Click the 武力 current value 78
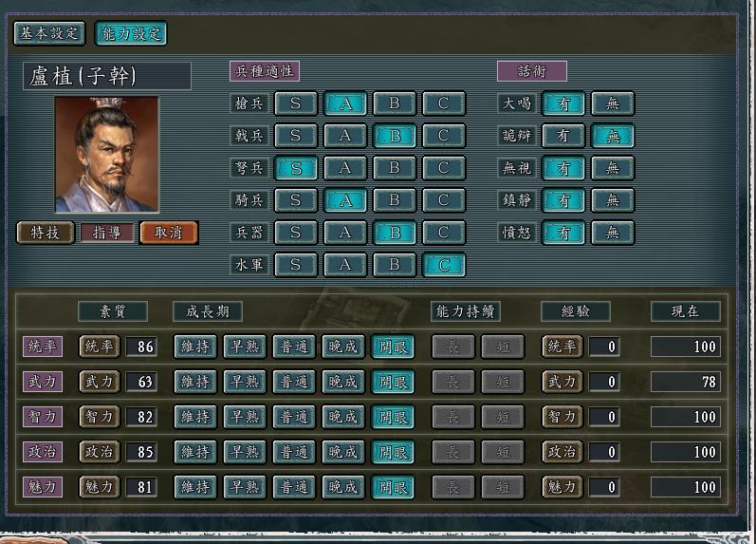 [686, 382]
